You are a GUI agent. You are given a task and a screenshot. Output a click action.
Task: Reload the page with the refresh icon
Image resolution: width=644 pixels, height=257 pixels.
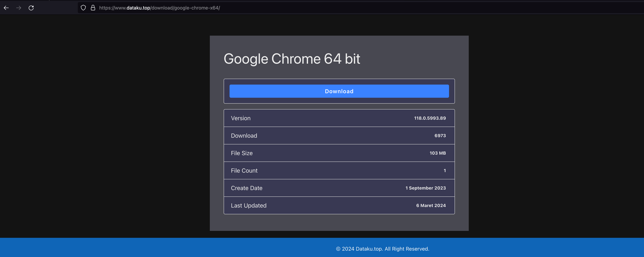click(x=31, y=8)
